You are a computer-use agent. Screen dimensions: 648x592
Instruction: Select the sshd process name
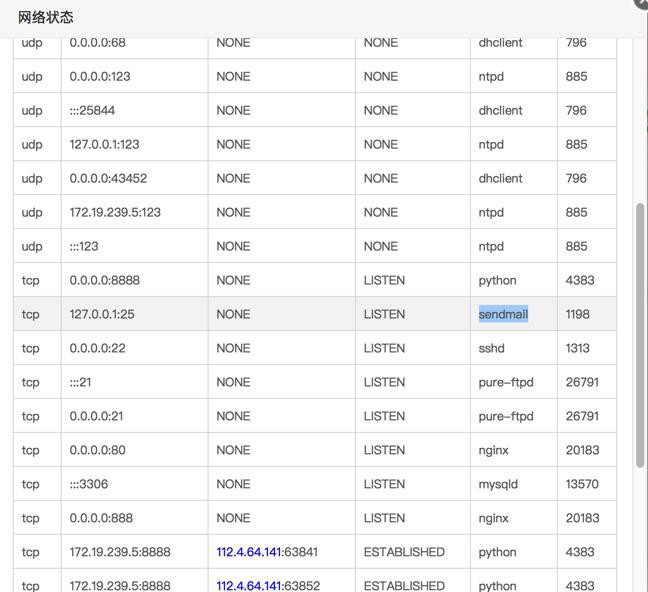click(x=491, y=348)
